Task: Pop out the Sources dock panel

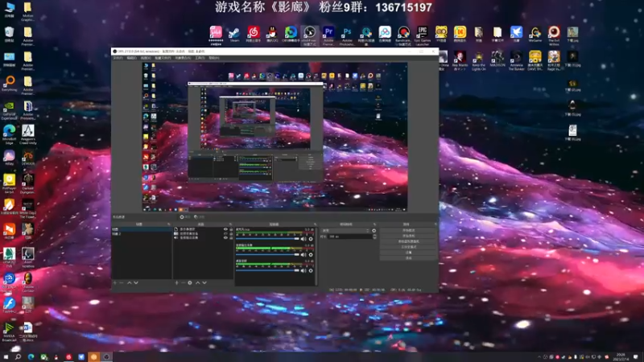Action: (x=230, y=224)
